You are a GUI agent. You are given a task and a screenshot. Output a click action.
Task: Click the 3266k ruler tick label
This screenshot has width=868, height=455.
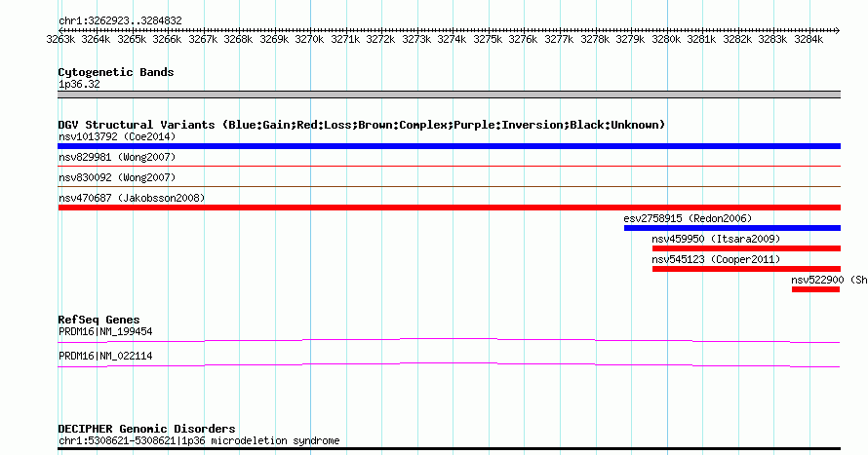[167, 39]
